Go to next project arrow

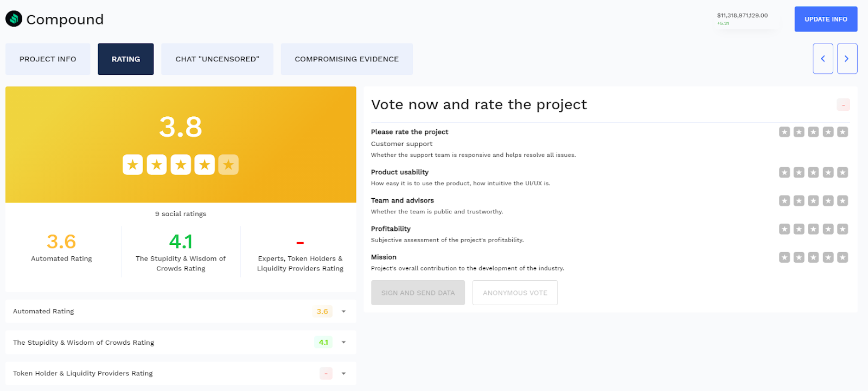click(847, 59)
